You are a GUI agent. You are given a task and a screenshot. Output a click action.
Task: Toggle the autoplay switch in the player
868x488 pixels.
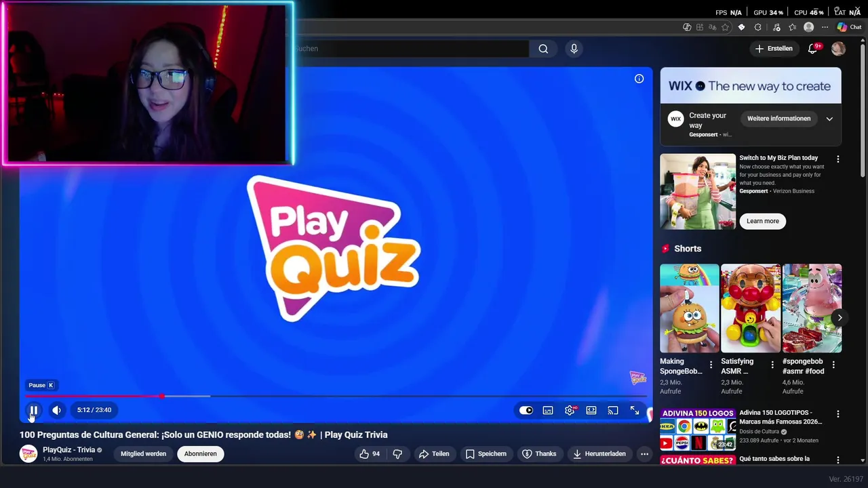pos(526,410)
